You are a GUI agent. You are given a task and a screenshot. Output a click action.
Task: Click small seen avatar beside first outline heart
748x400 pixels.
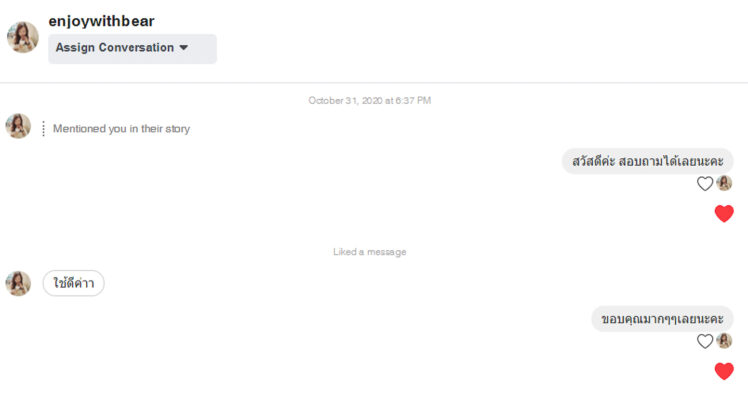pyautogui.click(x=724, y=183)
